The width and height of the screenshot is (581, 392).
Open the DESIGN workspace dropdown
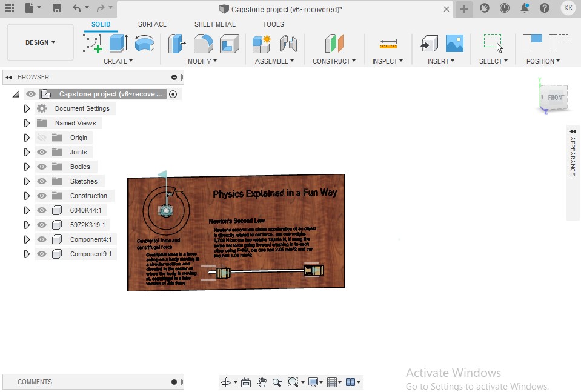click(x=40, y=43)
